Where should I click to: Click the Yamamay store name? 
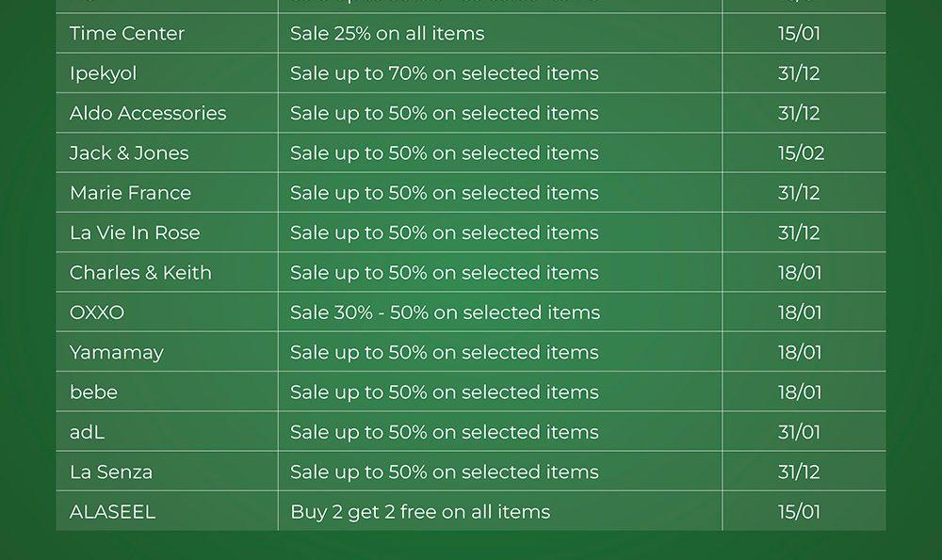point(117,353)
